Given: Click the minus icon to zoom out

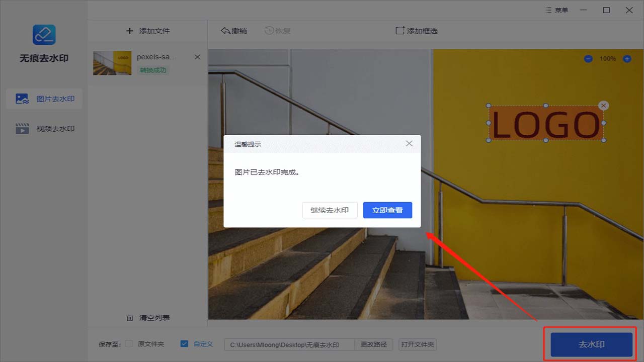Looking at the screenshot, I should click(x=588, y=58).
